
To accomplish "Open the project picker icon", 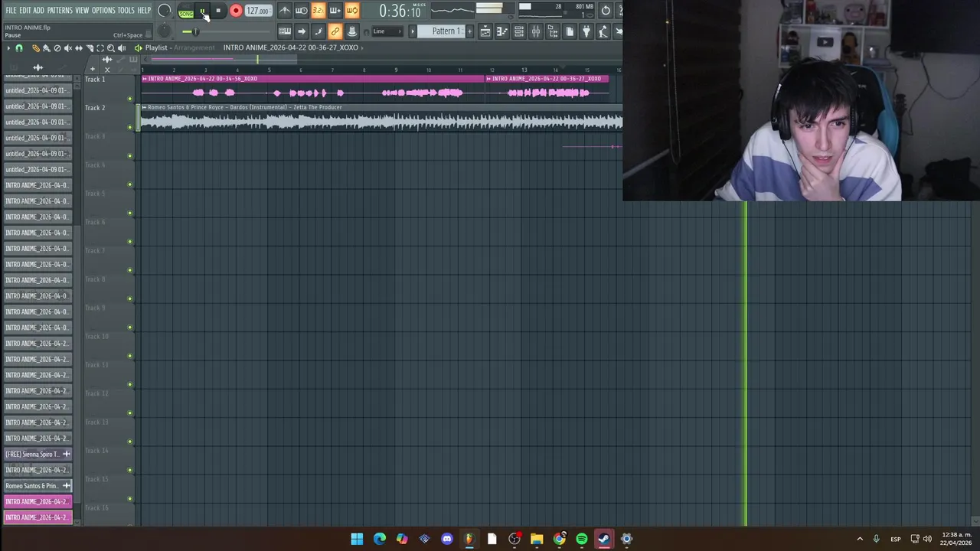I will pyautogui.click(x=569, y=31).
